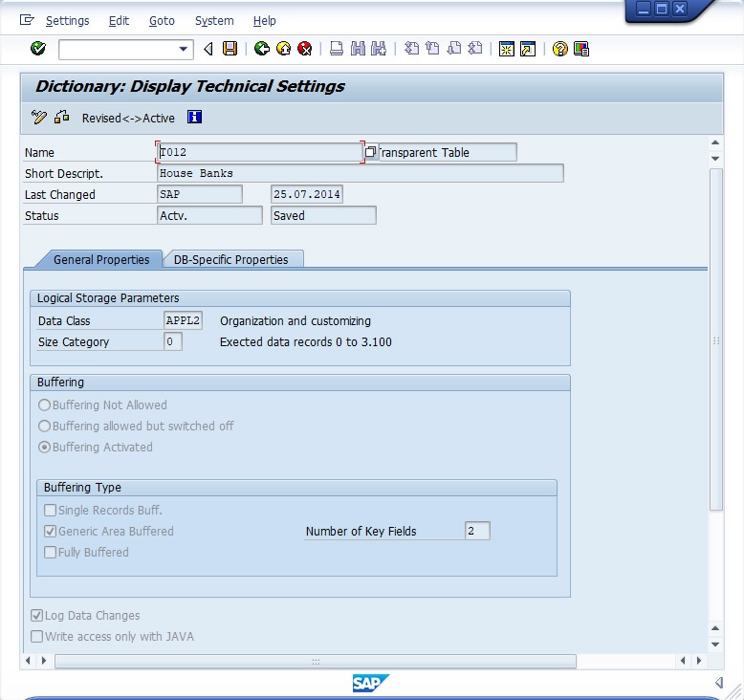Click the value help icon next to Name field

[x=371, y=152]
